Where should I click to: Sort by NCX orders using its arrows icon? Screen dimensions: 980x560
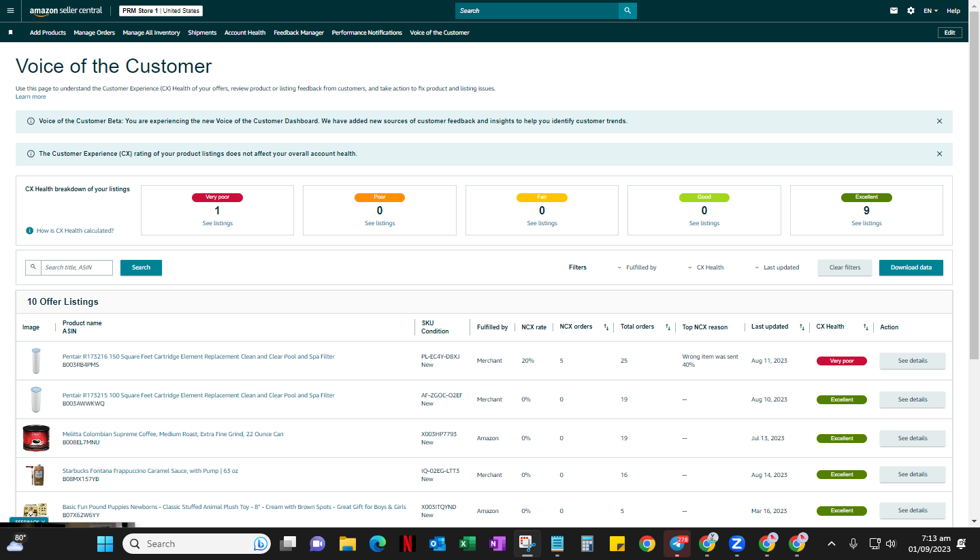[606, 327]
